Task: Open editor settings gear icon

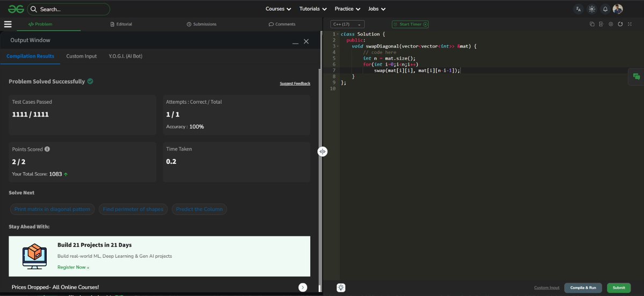Action: point(611,24)
